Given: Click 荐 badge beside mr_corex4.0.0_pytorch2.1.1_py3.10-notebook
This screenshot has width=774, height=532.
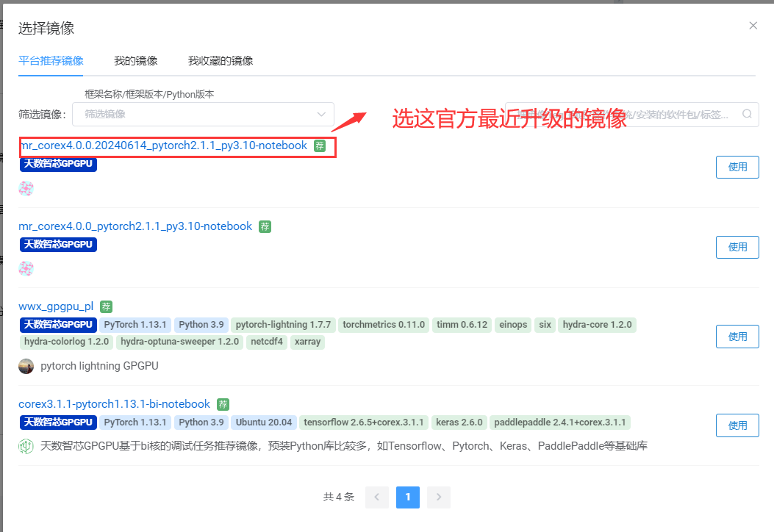Looking at the screenshot, I should (x=265, y=226).
